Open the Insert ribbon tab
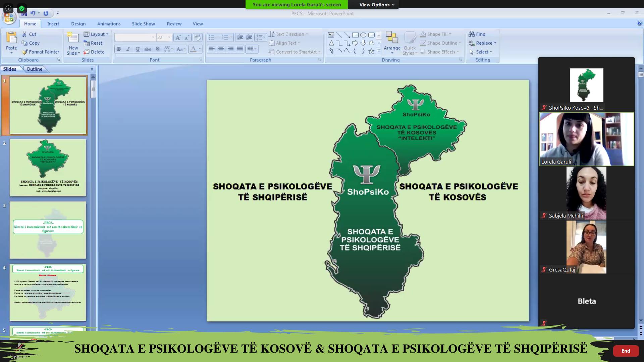Image resolution: width=644 pixels, height=362 pixels. [x=53, y=24]
